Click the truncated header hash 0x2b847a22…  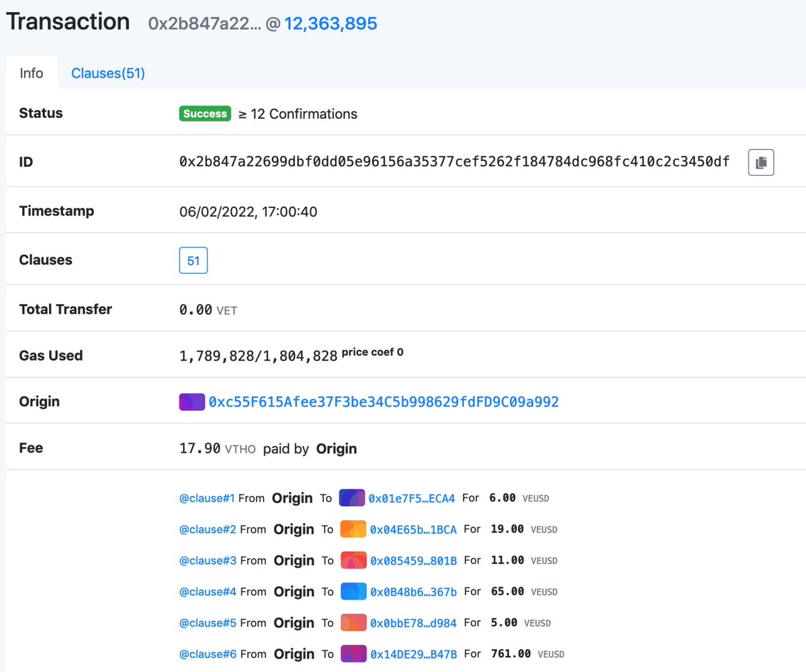click(x=205, y=23)
